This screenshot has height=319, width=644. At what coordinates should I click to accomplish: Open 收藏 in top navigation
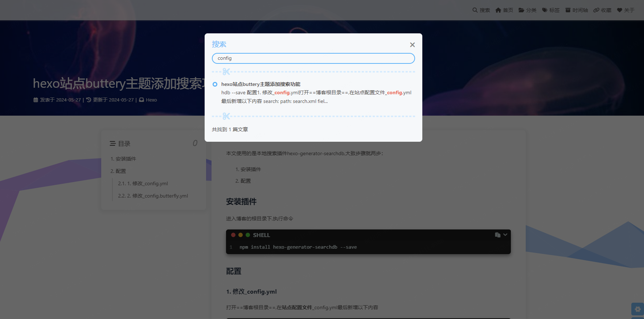(602, 10)
